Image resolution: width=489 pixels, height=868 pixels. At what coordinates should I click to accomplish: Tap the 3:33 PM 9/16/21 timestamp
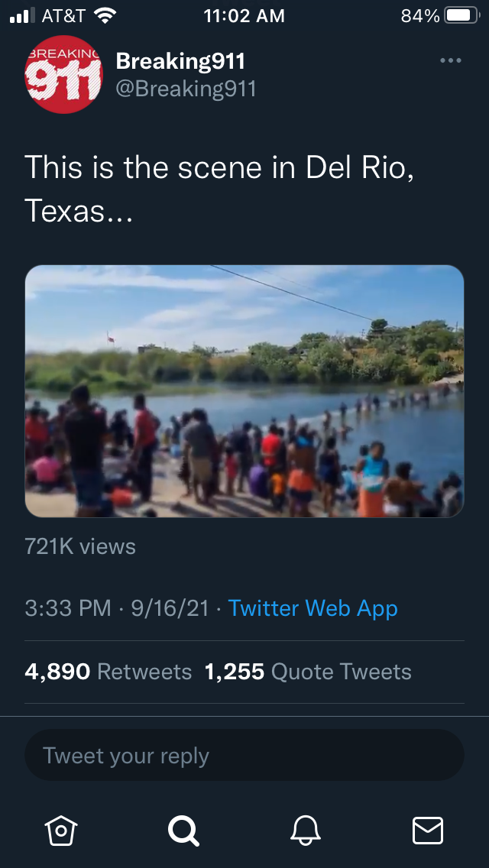coord(117,608)
